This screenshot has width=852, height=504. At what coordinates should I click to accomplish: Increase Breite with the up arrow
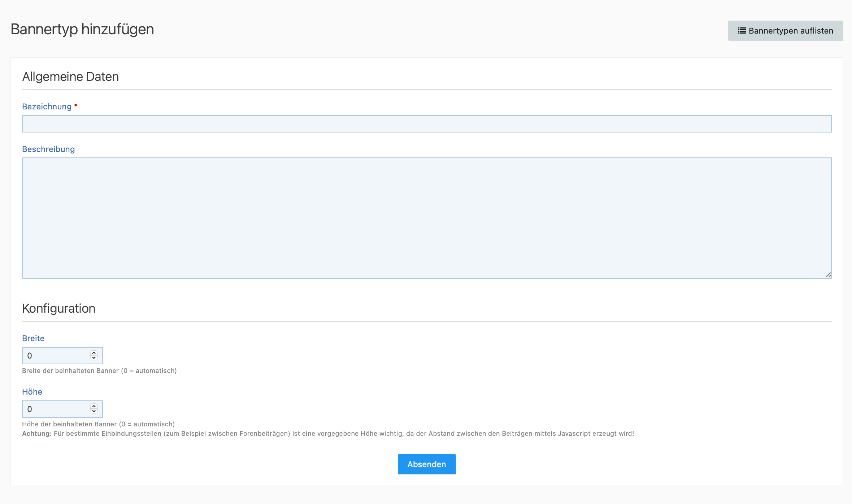pos(94,353)
